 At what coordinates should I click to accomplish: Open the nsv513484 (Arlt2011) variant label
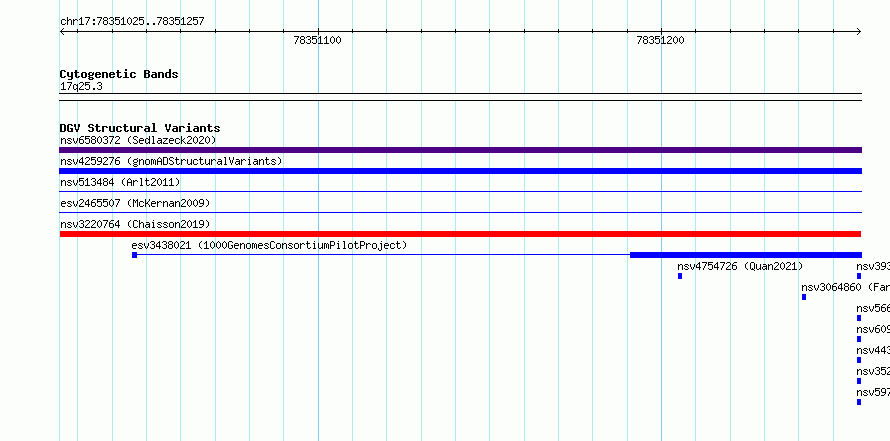coord(120,182)
